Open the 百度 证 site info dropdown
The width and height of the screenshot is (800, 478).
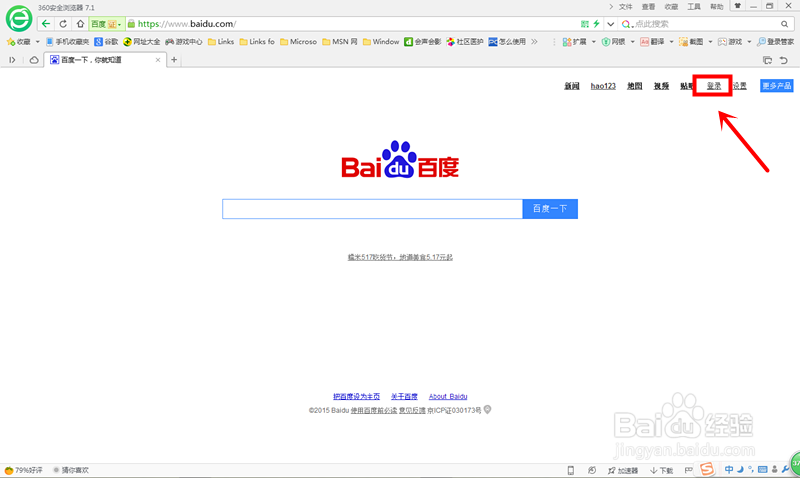pyautogui.click(x=107, y=24)
